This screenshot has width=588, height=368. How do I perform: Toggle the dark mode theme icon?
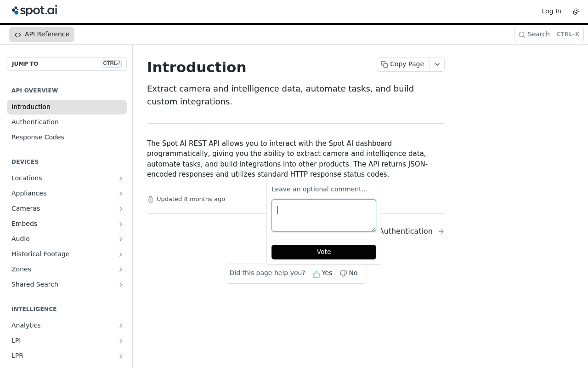tap(576, 11)
